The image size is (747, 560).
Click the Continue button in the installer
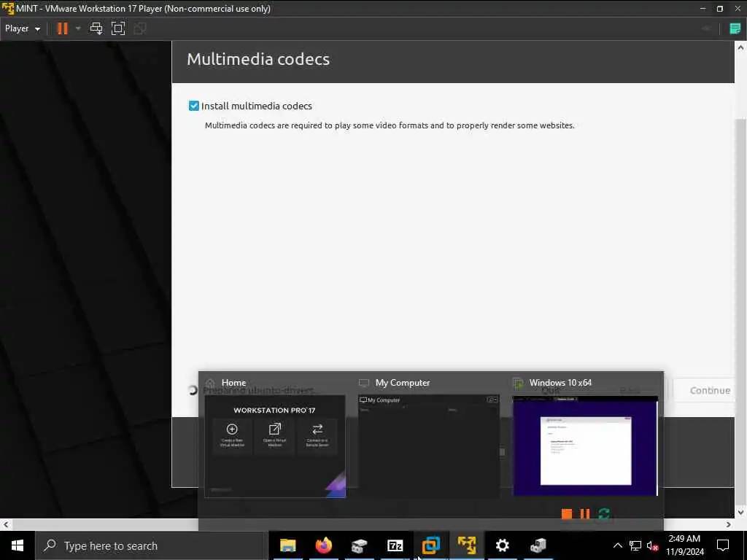point(709,390)
